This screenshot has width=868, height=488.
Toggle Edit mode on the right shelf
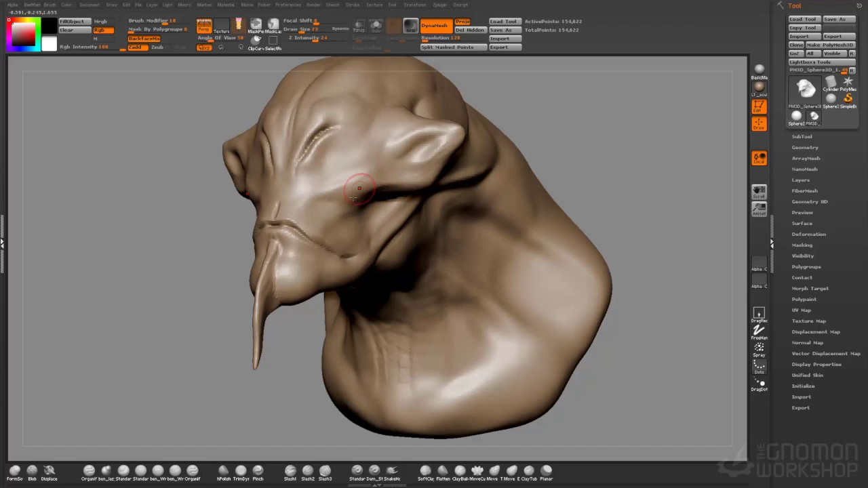tap(759, 106)
